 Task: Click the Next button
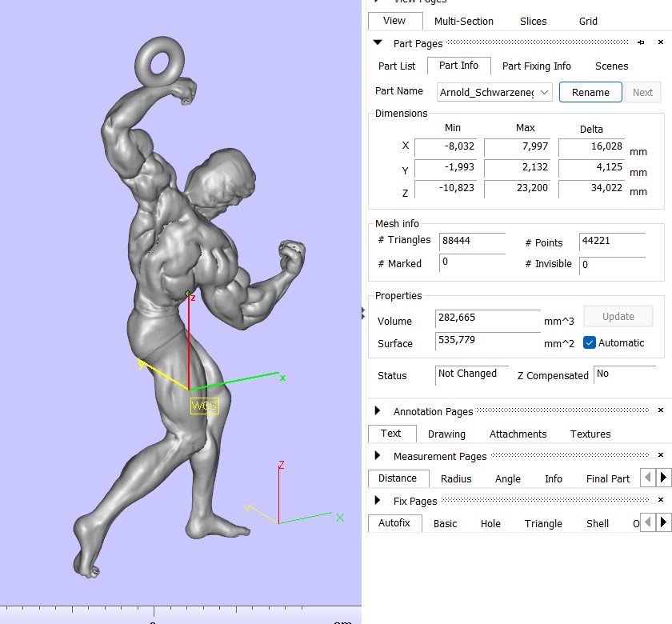pos(642,92)
